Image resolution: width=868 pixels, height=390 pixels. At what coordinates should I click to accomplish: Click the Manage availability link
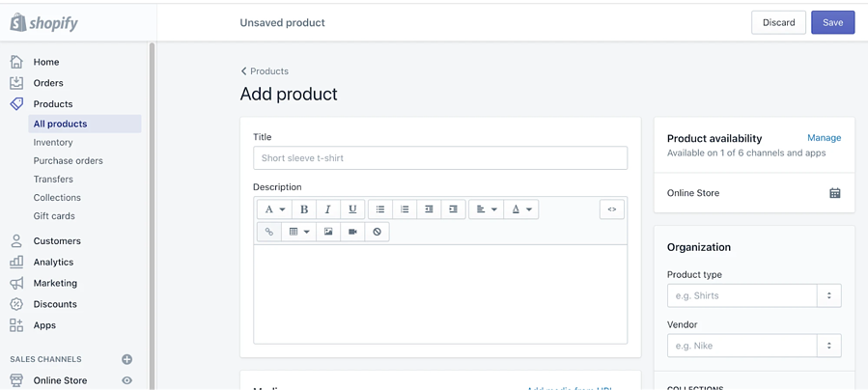(824, 138)
